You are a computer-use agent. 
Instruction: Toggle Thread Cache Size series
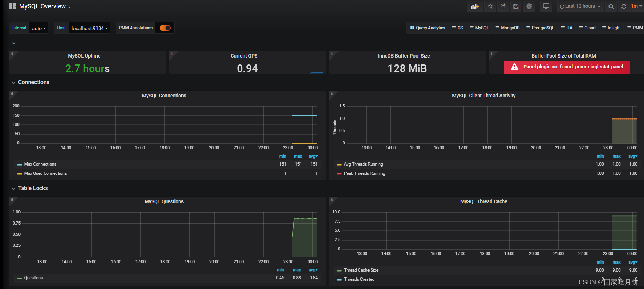pos(361,270)
